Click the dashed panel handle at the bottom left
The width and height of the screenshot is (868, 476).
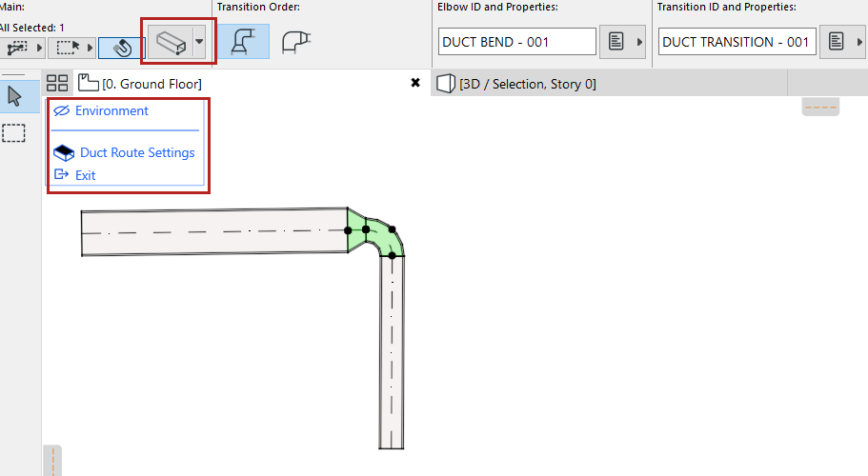[52, 461]
